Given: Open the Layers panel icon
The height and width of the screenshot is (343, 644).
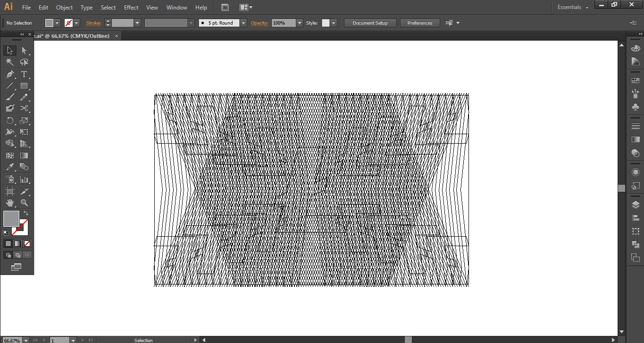Looking at the screenshot, I should pos(636,205).
